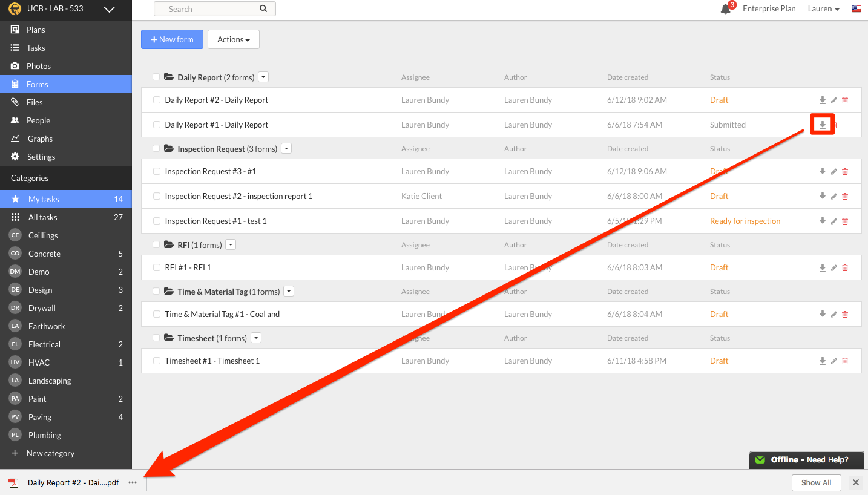Edit Timesheet #1 pencil icon
Screen dimensions: 868x495
834,361
